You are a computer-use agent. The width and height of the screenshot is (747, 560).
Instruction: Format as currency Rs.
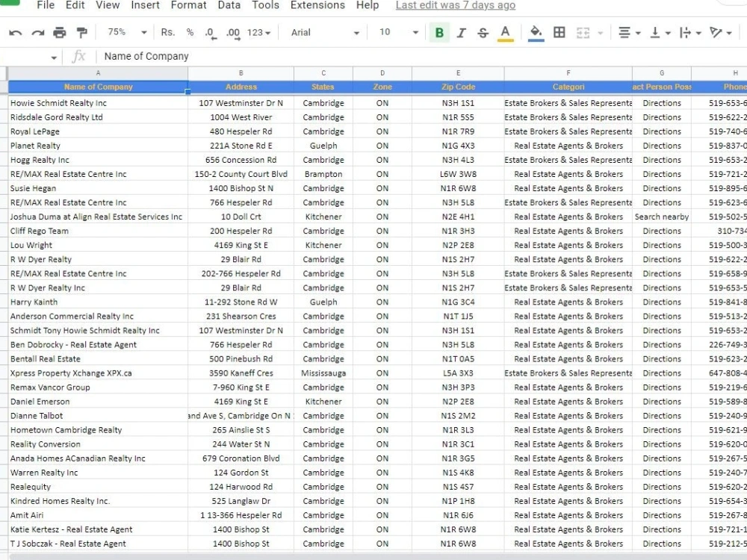click(167, 32)
